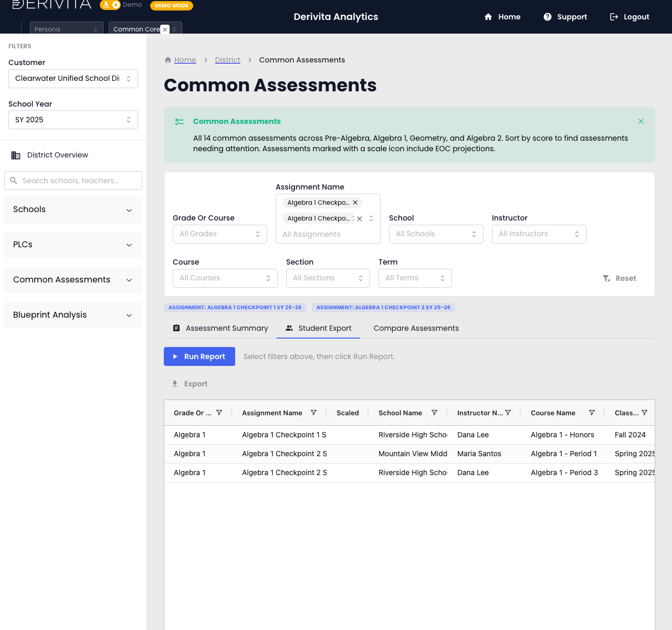Screen dimensions: 672x630
Task: Click the Checkpoint 2 SY 25-26 filter tag
Action: tap(383, 308)
